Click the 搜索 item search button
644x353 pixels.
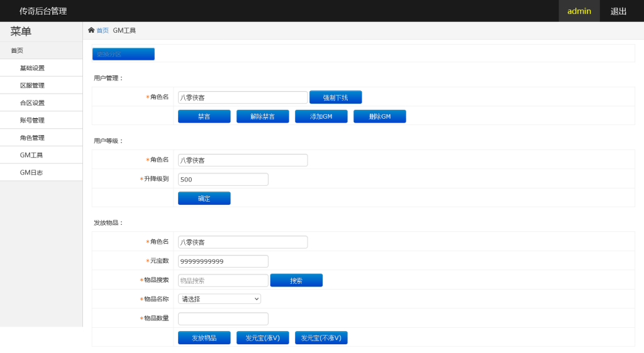click(296, 280)
